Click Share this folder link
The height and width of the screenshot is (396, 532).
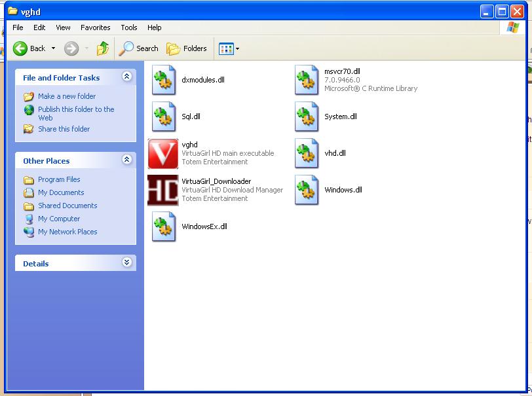pos(64,129)
